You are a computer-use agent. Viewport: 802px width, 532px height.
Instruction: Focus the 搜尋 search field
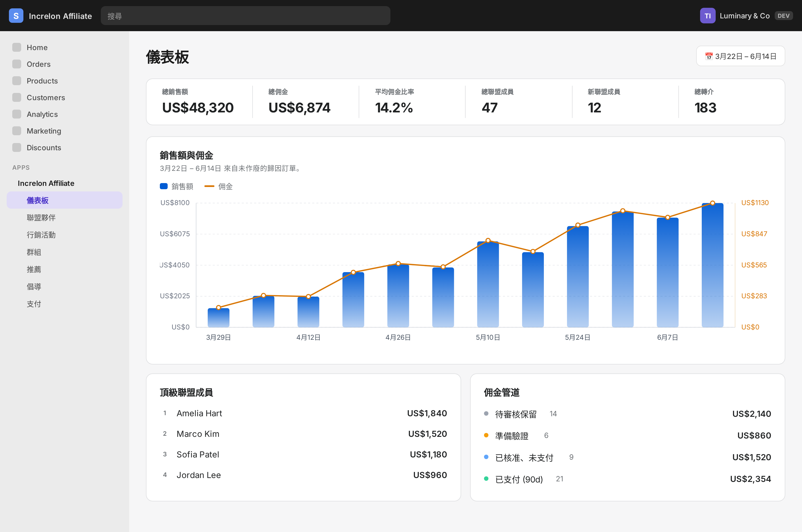coord(246,16)
